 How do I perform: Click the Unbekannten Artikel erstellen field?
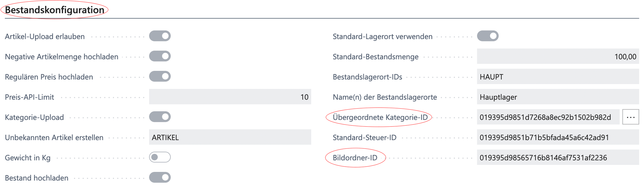[x=230, y=137]
